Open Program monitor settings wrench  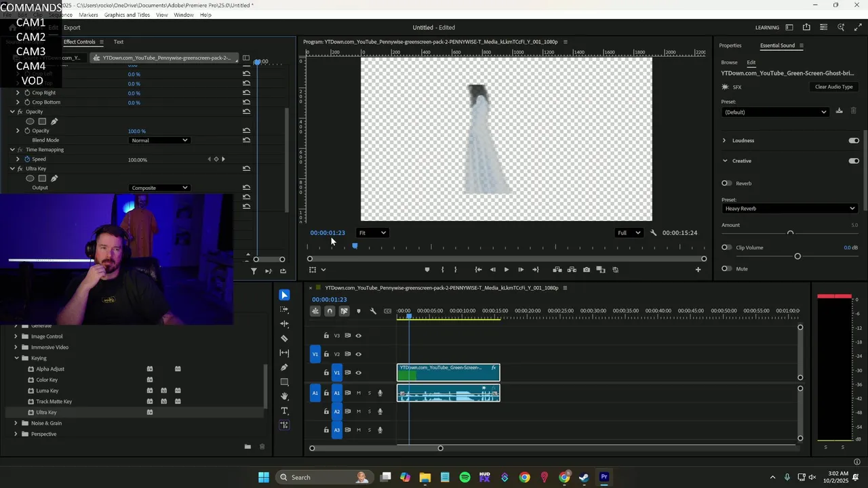point(654,233)
